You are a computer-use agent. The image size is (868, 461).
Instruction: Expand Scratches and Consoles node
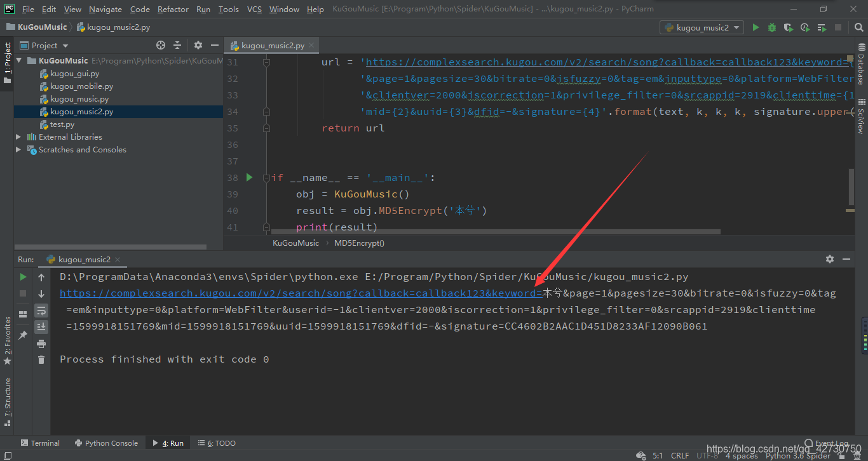tap(18, 149)
